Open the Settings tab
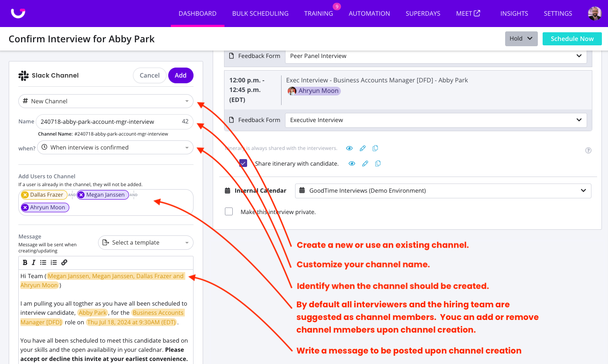This screenshot has width=608, height=364. pos(558,14)
